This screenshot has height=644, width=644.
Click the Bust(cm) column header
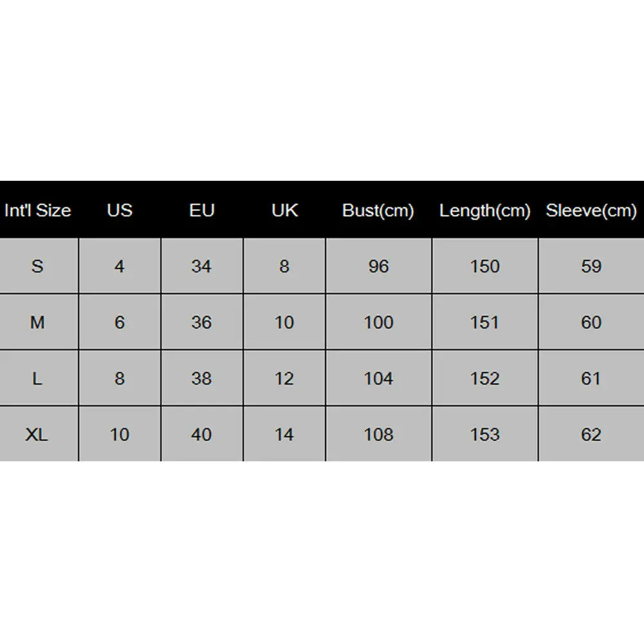click(378, 210)
